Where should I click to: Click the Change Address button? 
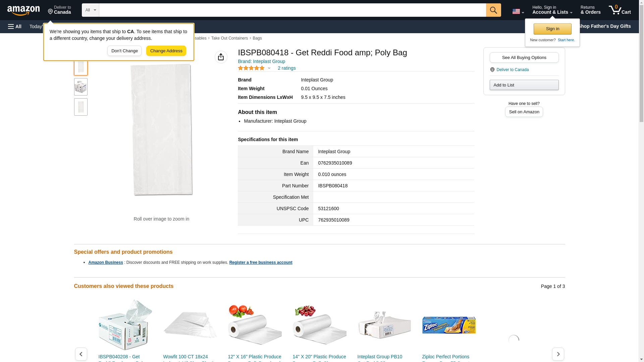point(166,51)
